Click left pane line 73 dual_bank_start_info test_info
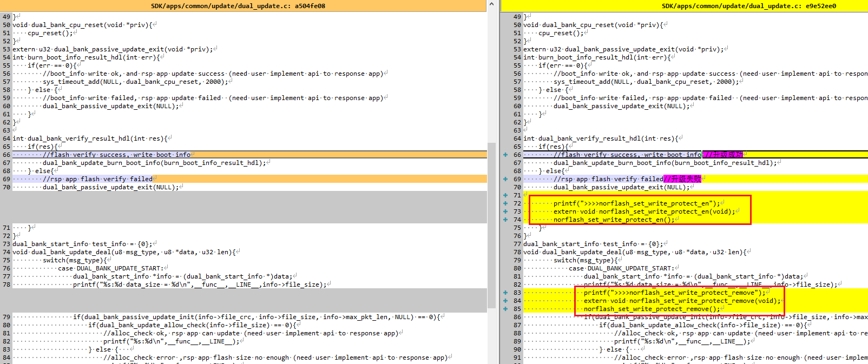This screenshot has width=868, height=364. click(84, 244)
